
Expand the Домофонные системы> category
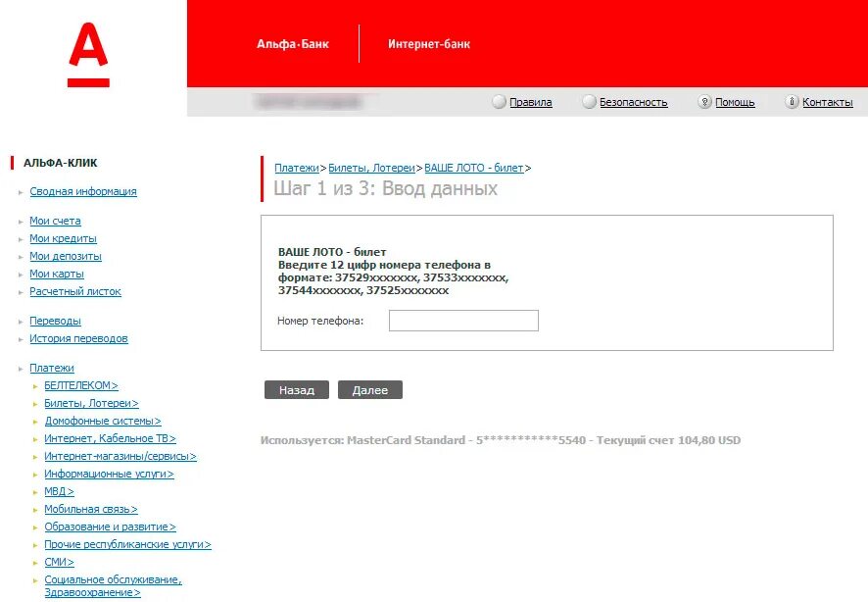pos(103,422)
